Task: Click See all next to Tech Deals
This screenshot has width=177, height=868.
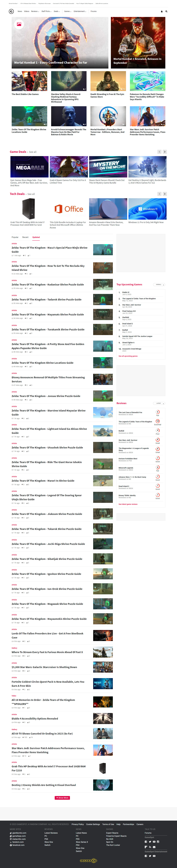Action: point(31,194)
